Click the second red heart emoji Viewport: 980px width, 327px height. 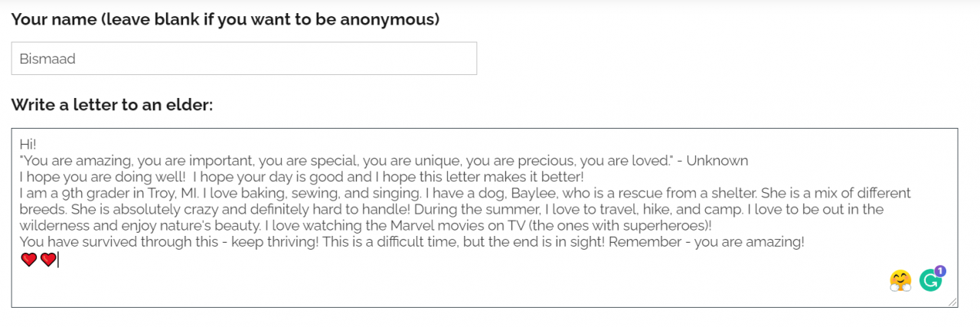[x=48, y=260]
